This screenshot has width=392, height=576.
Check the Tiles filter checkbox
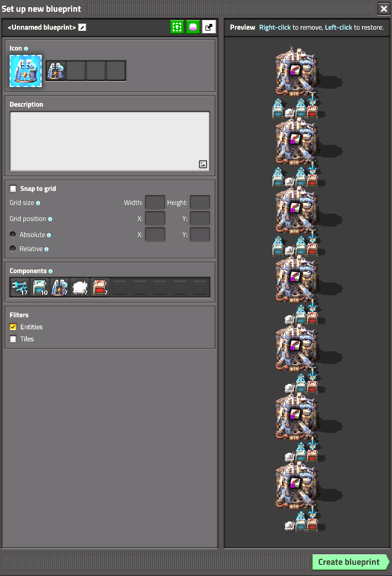13,339
